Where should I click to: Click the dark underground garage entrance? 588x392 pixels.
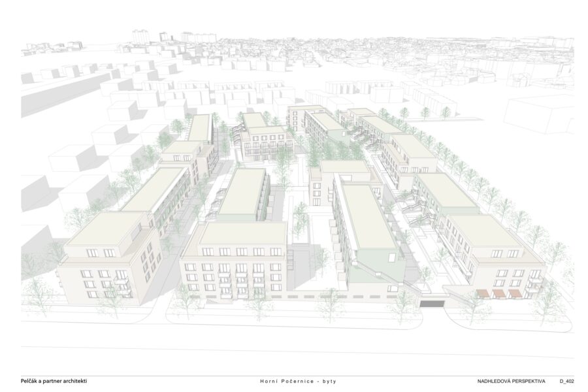click(432, 303)
